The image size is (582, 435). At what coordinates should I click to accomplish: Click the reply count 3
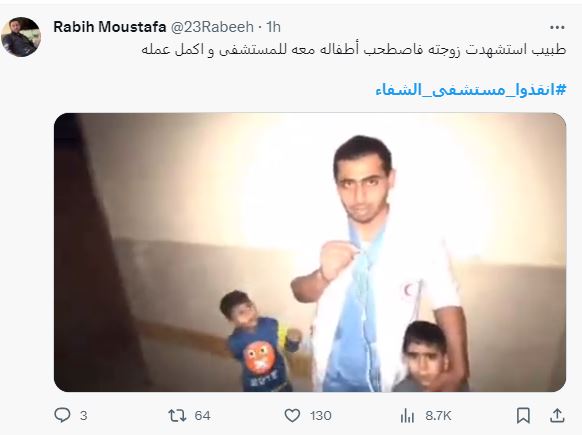[84, 416]
